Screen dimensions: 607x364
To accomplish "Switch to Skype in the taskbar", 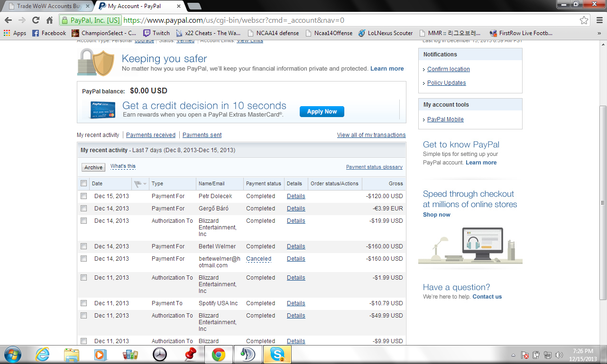I will coord(277,355).
